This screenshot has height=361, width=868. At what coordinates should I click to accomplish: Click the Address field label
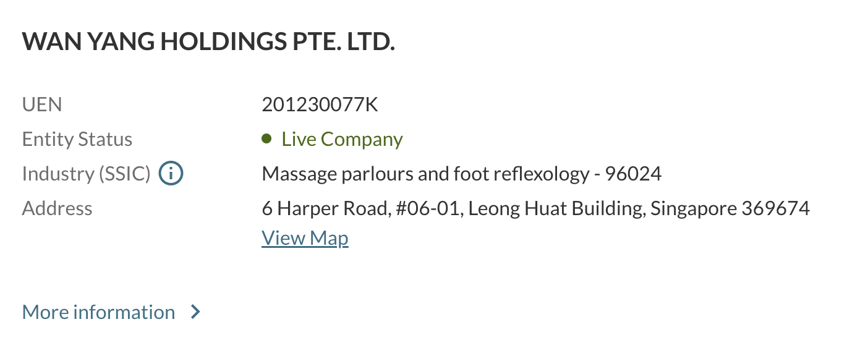click(x=57, y=208)
